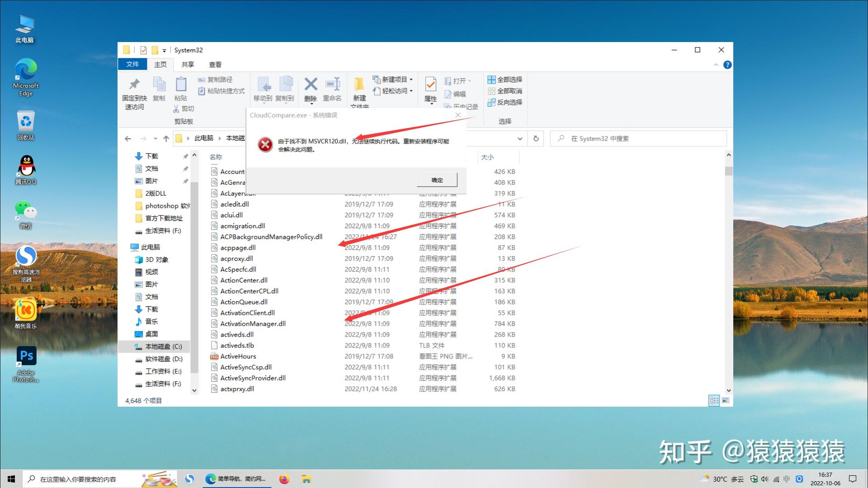Select the 2版DLL folder in Quick access
This screenshot has height=488, width=868.
tap(151, 193)
